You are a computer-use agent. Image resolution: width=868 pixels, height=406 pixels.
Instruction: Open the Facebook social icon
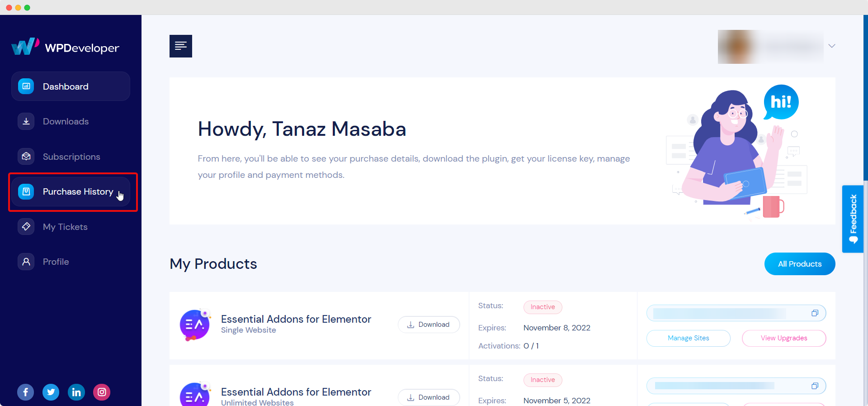pyautogui.click(x=26, y=392)
